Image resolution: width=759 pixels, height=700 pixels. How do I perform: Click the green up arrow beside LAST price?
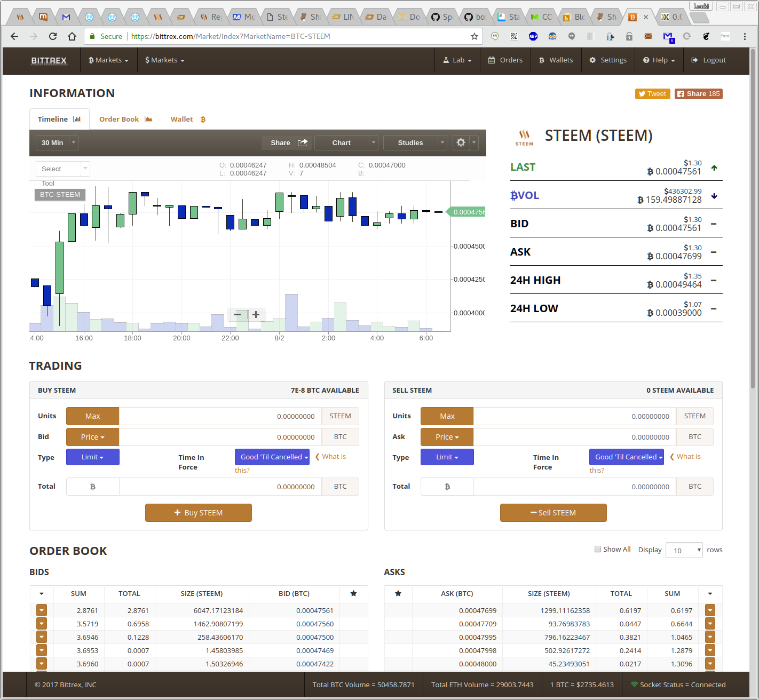tap(714, 168)
